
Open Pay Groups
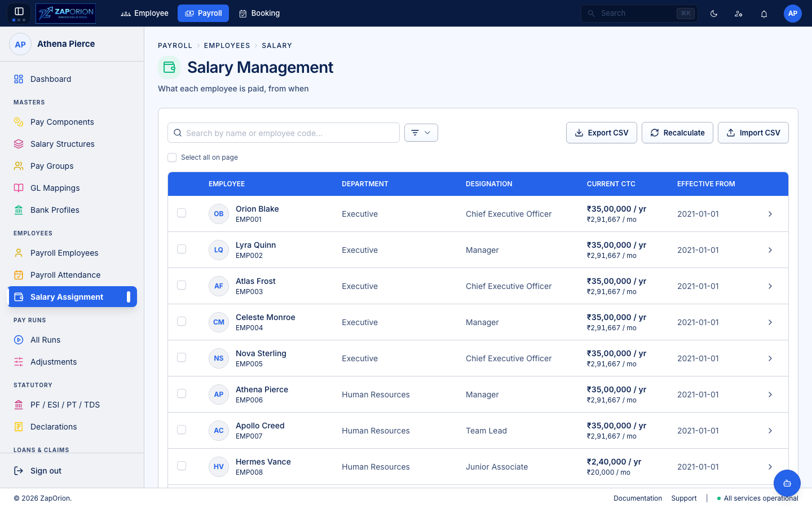tap(72, 166)
